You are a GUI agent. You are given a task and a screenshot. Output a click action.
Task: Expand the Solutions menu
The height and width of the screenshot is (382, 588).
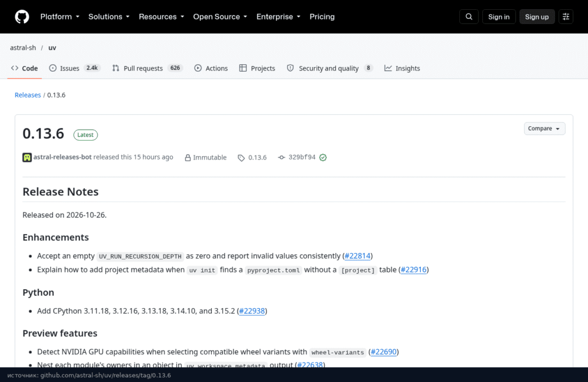109,17
